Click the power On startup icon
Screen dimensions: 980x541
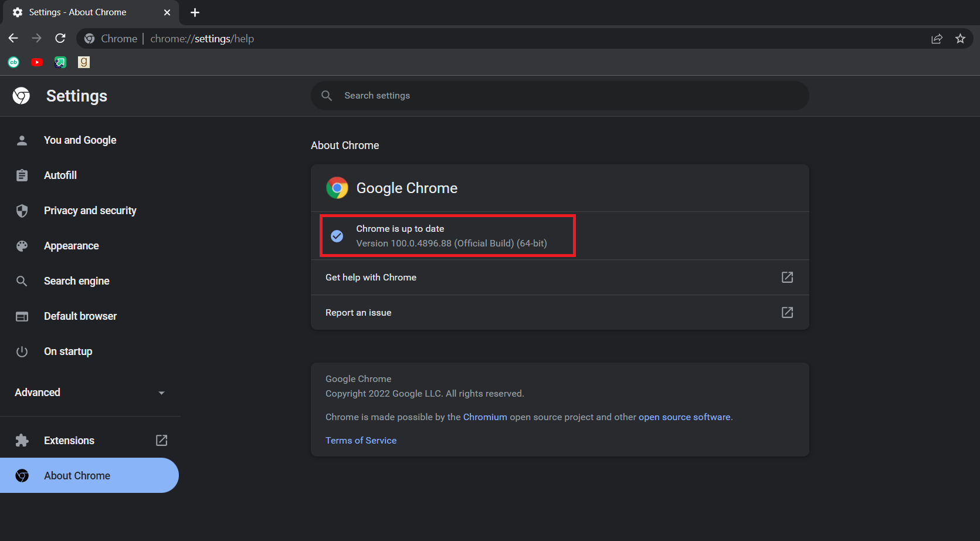pos(22,351)
